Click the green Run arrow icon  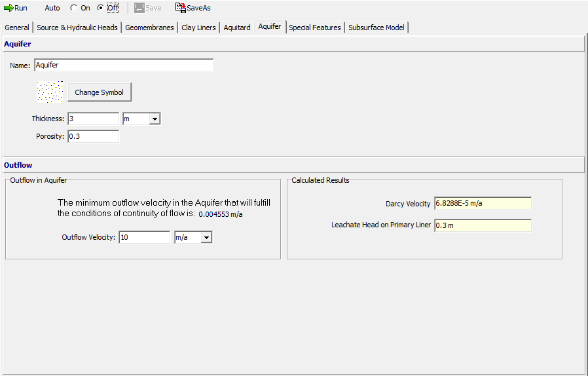tap(9, 8)
